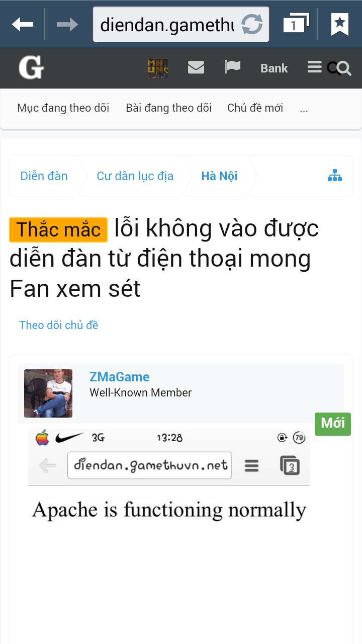The height and width of the screenshot is (644, 362).
Task: Tap the browser back arrow
Action: click(23, 24)
